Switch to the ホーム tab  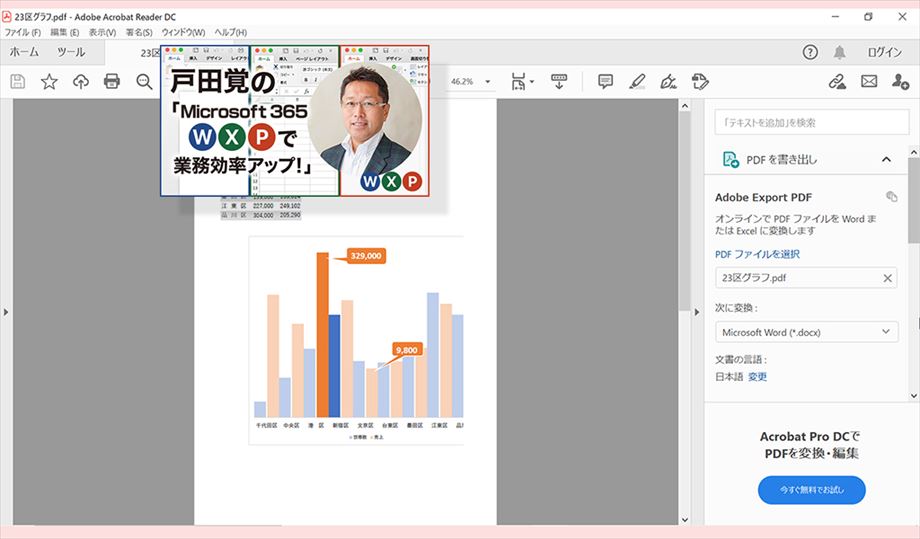(24, 52)
